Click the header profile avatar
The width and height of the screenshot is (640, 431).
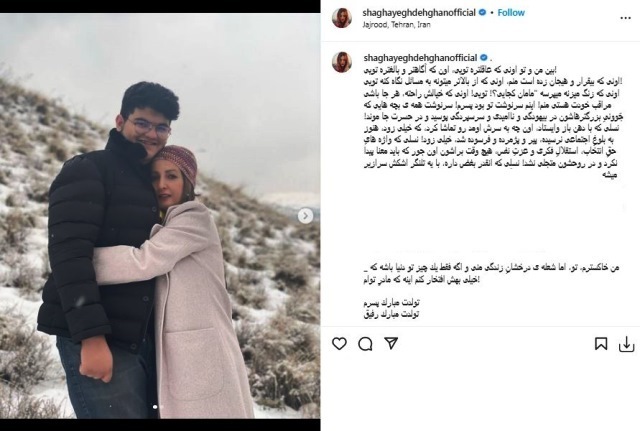click(342, 18)
